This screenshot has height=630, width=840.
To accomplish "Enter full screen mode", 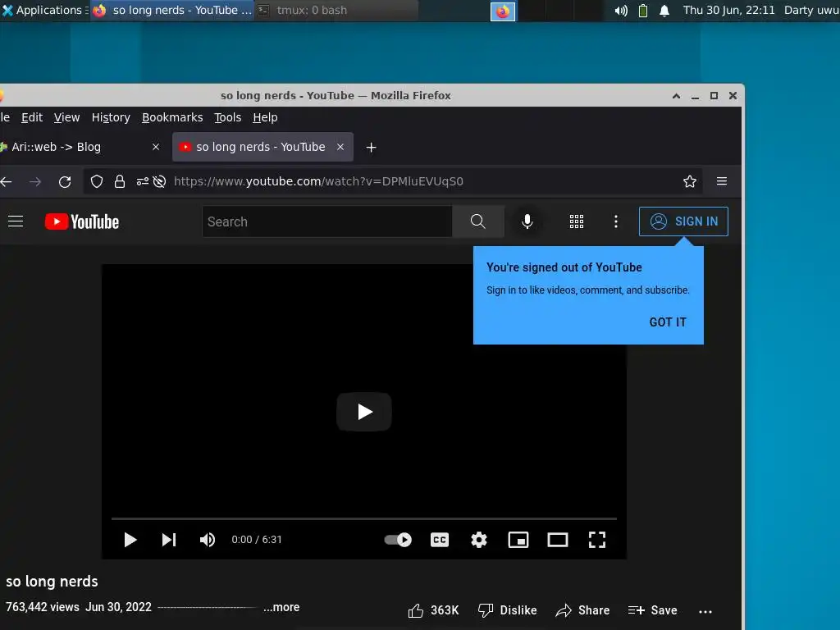I will pos(597,540).
